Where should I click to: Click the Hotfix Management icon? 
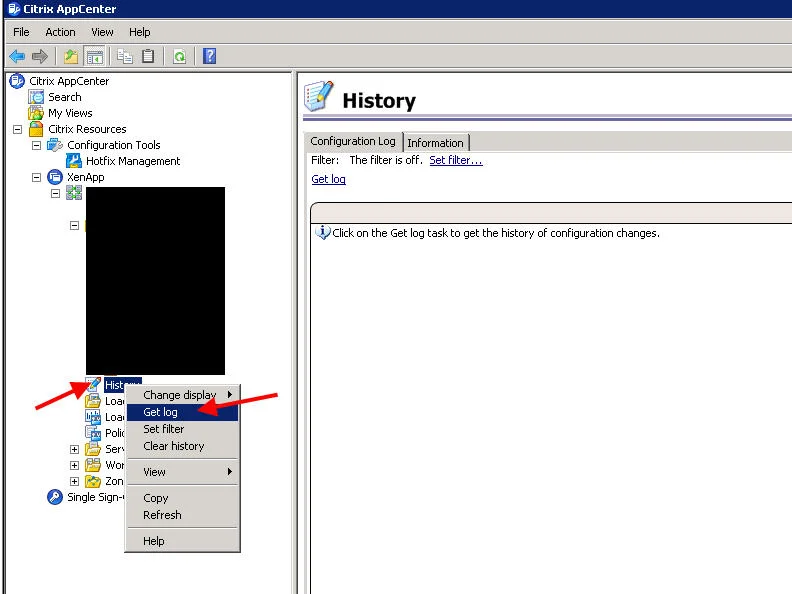(x=74, y=161)
